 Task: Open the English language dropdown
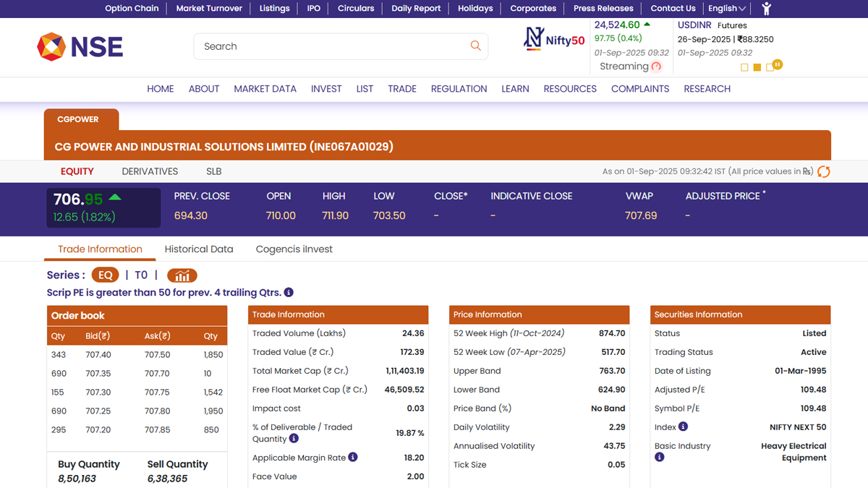point(726,9)
